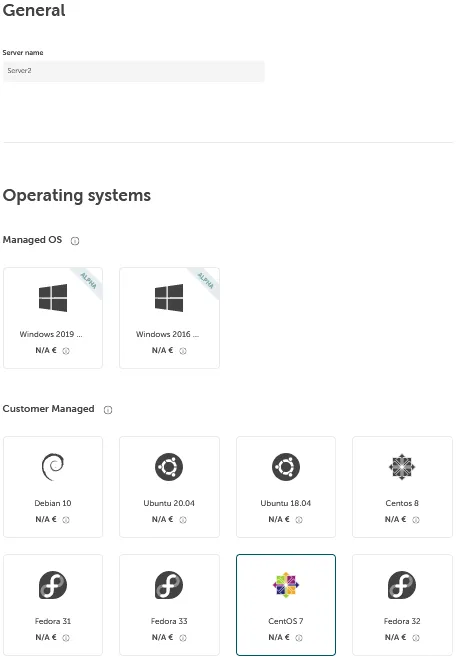458x661 pixels.
Task: Show price info for Ubuntu 20.04
Action: (x=183, y=520)
